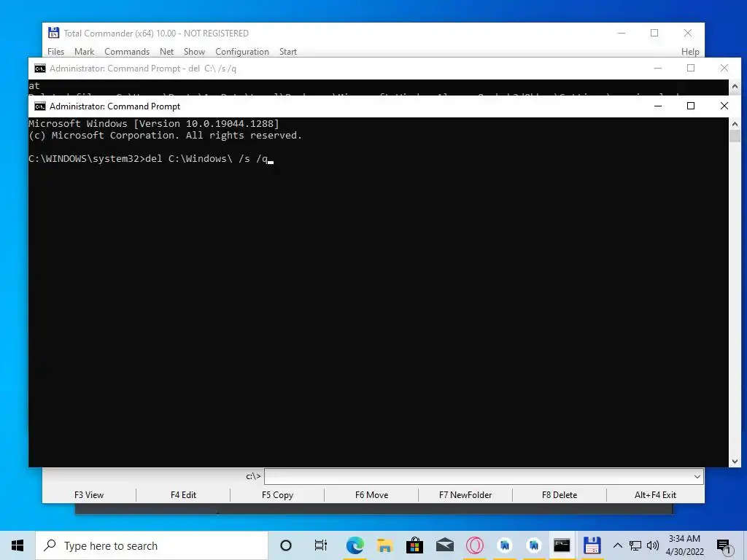Click the F8 Delete button
Screen dimensions: 747x560
(560, 495)
